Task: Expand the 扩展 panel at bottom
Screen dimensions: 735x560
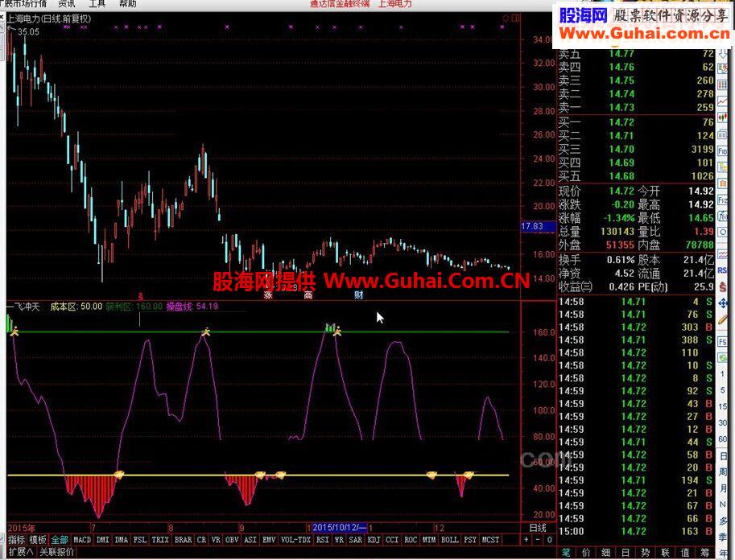Action: click(21, 552)
